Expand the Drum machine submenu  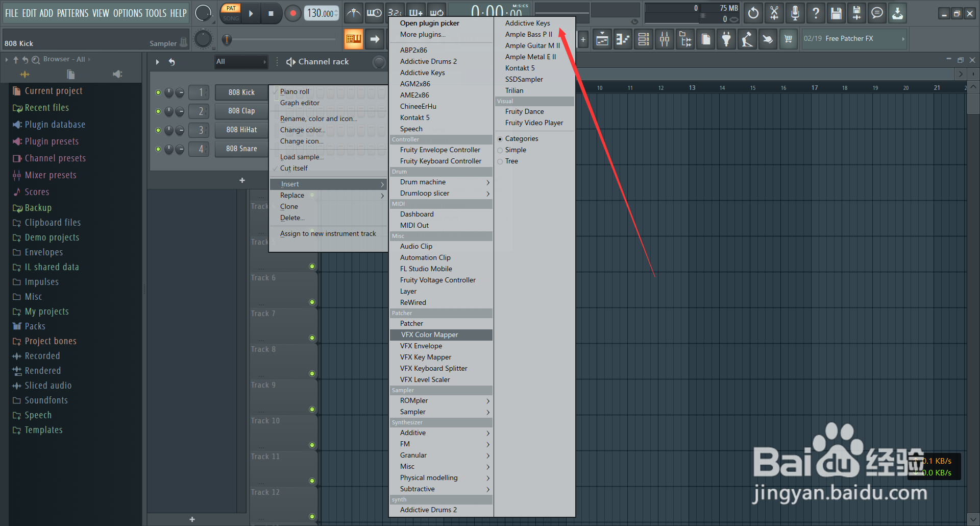(441, 182)
